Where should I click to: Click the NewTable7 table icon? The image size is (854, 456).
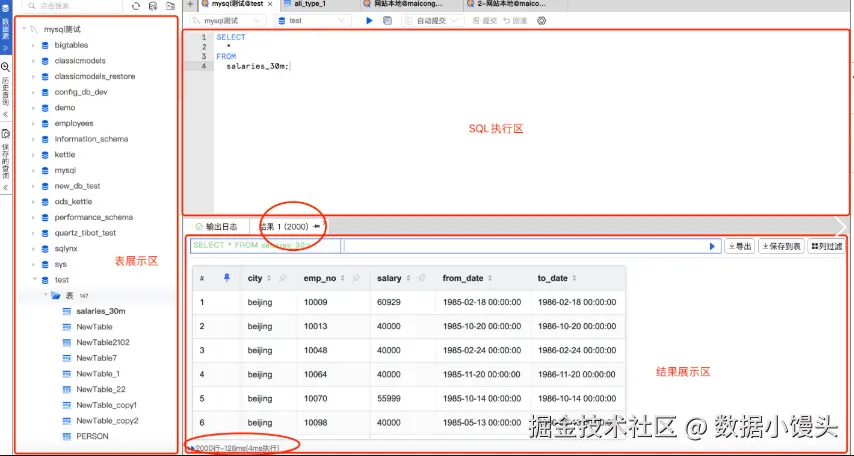pos(67,358)
